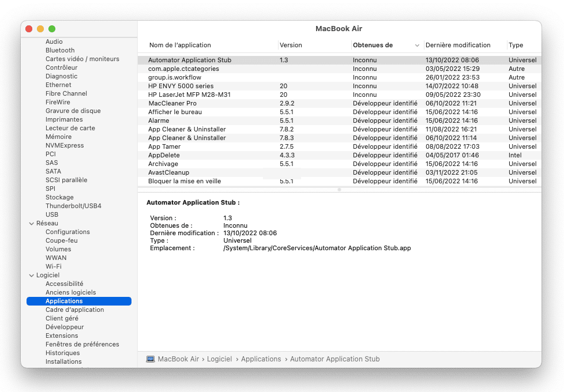The image size is (564, 392).
Task: Open Extensions in the Logiciel section
Action: (x=62, y=336)
